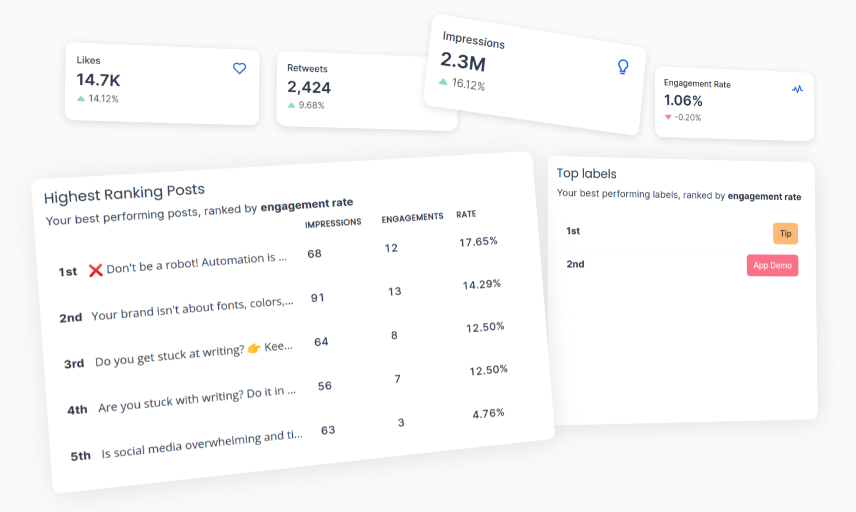Viewport: 856px width, 512px height.
Task: Click the Retweets 2,424 stat card
Action: point(367,91)
